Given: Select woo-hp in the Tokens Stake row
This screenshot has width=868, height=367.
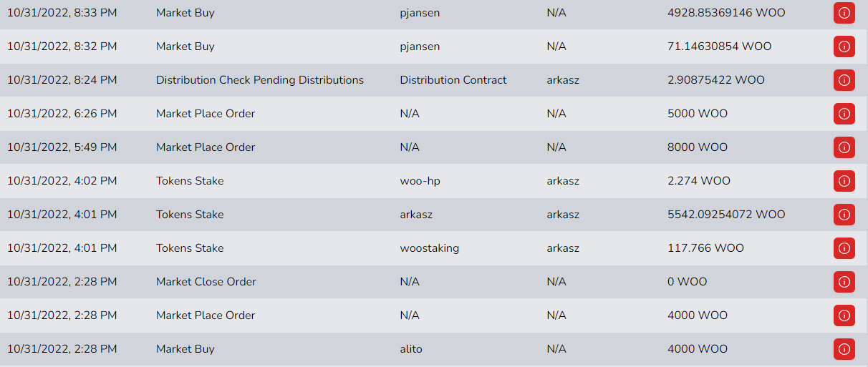Looking at the screenshot, I should [420, 181].
